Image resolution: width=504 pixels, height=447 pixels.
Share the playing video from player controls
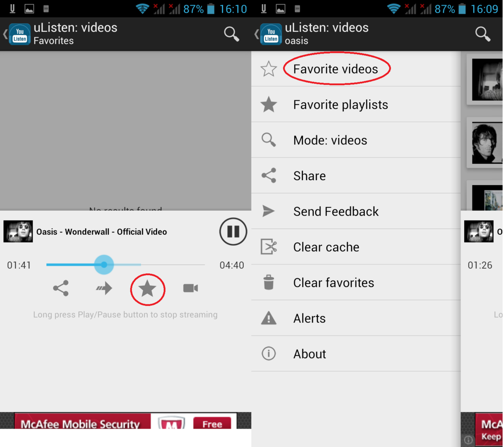[x=61, y=288]
